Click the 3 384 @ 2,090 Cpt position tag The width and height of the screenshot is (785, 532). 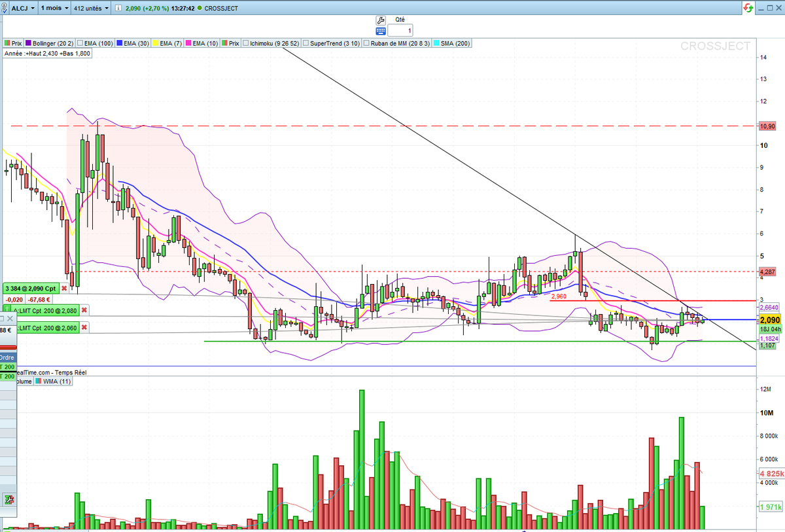pyautogui.click(x=31, y=288)
